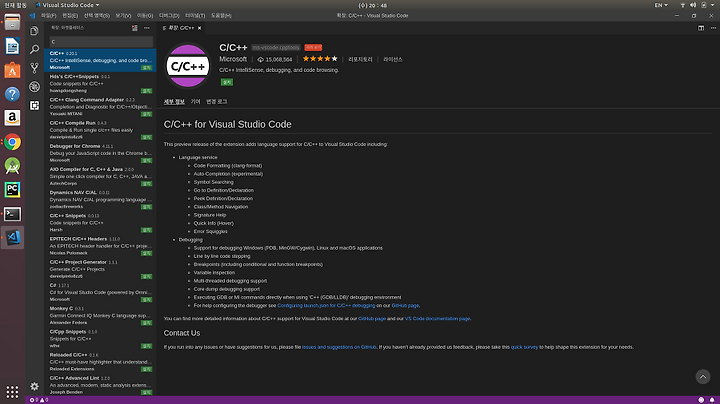Viewport: 720px width, 404px height.
Task: Open the 디버그(D) menu
Action: point(169,16)
